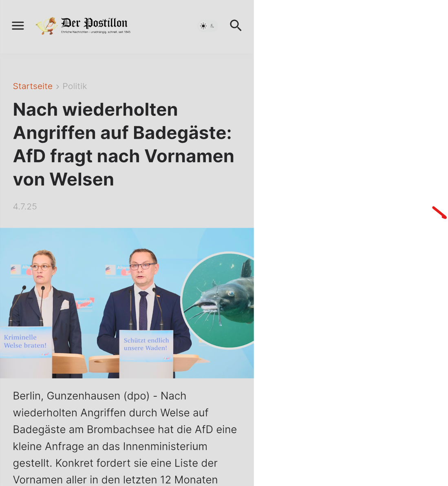Image resolution: width=448 pixels, height=486 pixels.
Task: Click the post horn logo icon
Action: (x=46, y=26)
